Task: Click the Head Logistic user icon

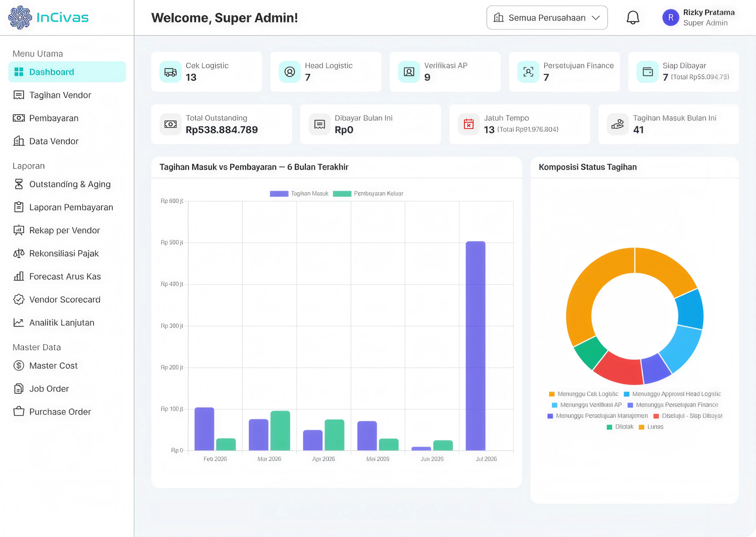Action: [290, 72]
